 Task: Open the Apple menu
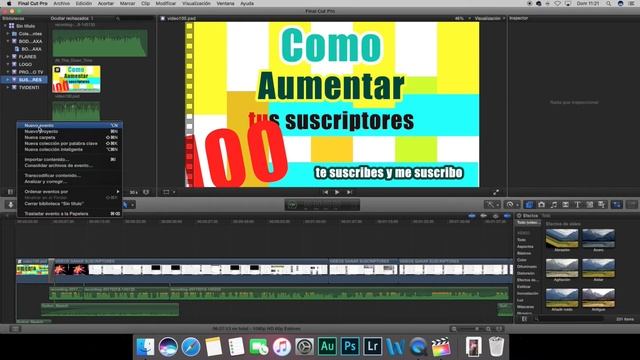9,3
